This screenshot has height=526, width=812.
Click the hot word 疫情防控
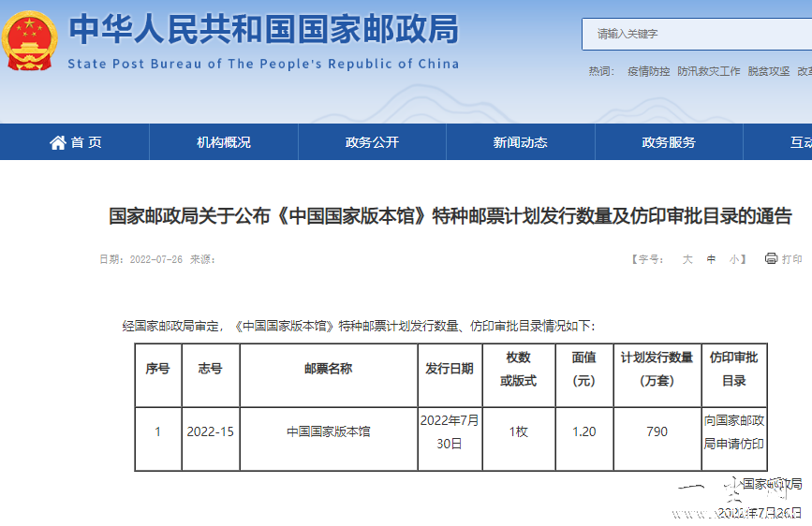click(x=648, y=71)
